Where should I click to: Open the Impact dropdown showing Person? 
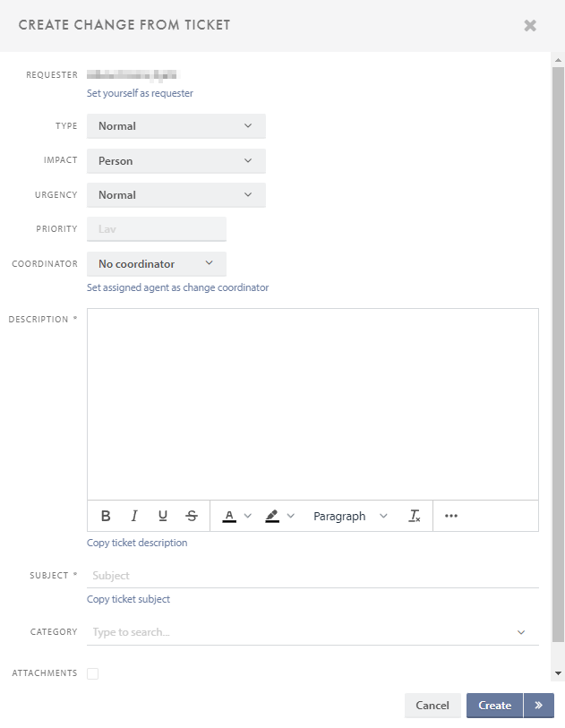point(175,159)
